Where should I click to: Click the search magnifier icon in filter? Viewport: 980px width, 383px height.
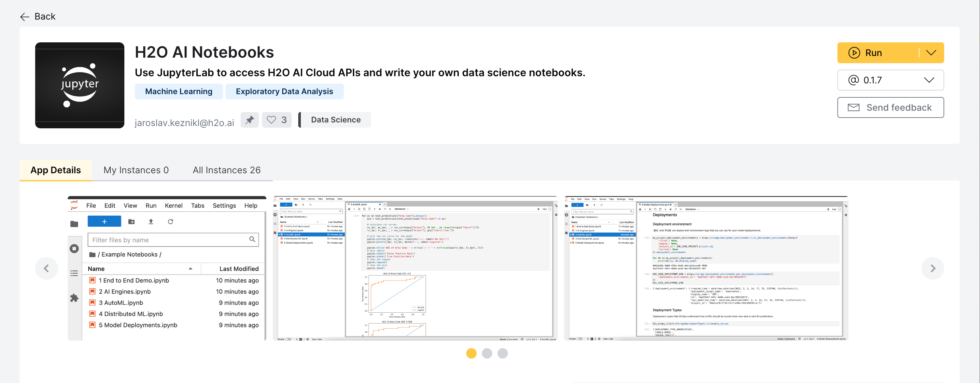pos(252,239)
